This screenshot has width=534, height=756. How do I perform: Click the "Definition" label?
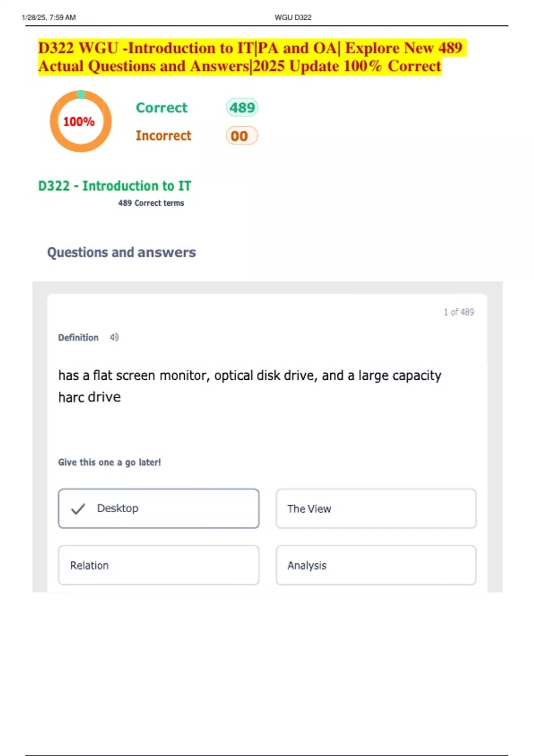(78, 338)
